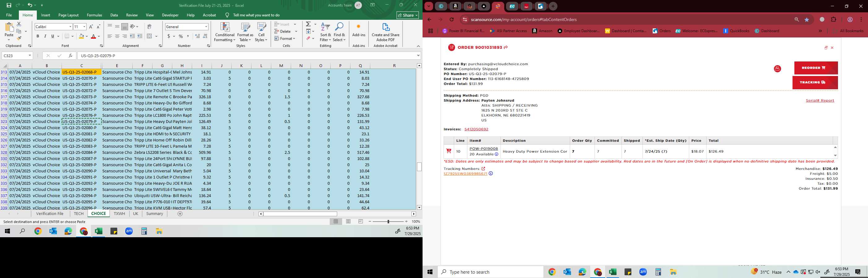868x278 pixels.
Task: Increase font size with the large A icon
Action: 91,27
